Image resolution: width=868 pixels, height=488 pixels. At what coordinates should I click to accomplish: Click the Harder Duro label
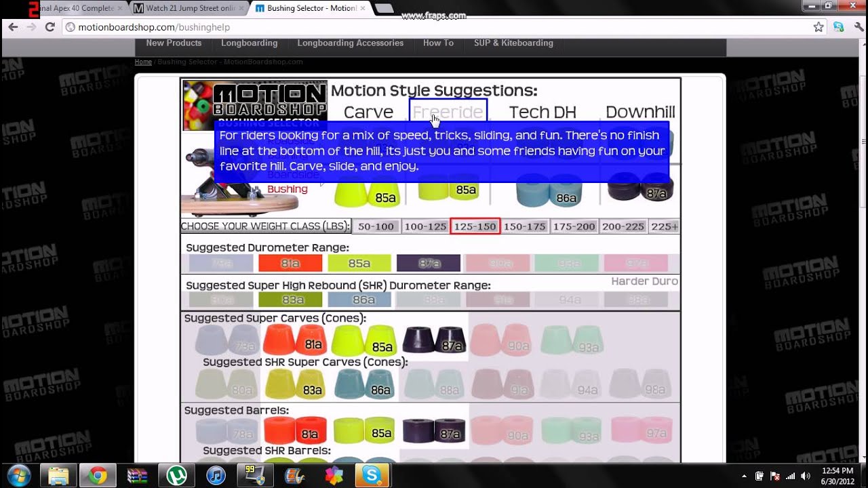point(644,281)
